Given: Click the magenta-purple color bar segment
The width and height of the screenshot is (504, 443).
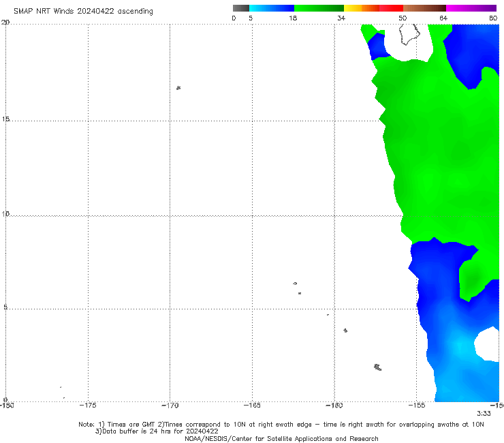Looking at the screenshot, I should [471, 8].
